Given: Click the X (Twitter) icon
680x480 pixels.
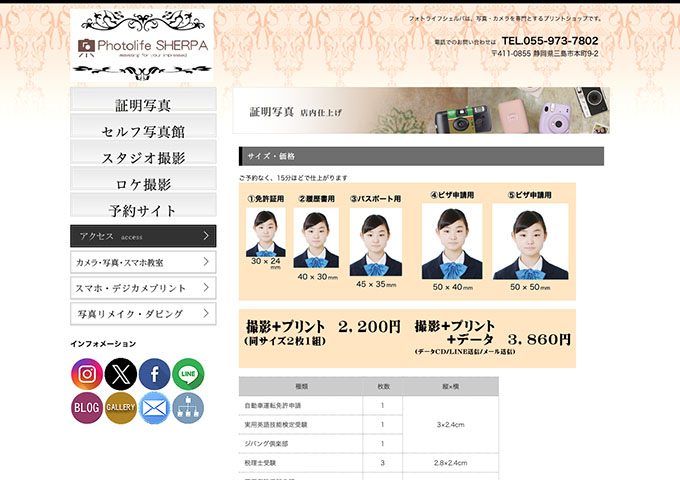Looking at the screenshot, I should (x=121, y=374).
